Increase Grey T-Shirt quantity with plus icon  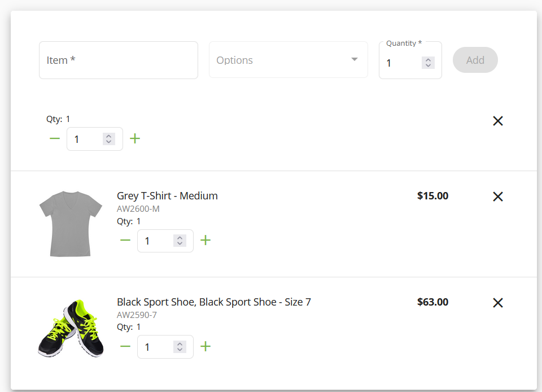click(206, 241)
